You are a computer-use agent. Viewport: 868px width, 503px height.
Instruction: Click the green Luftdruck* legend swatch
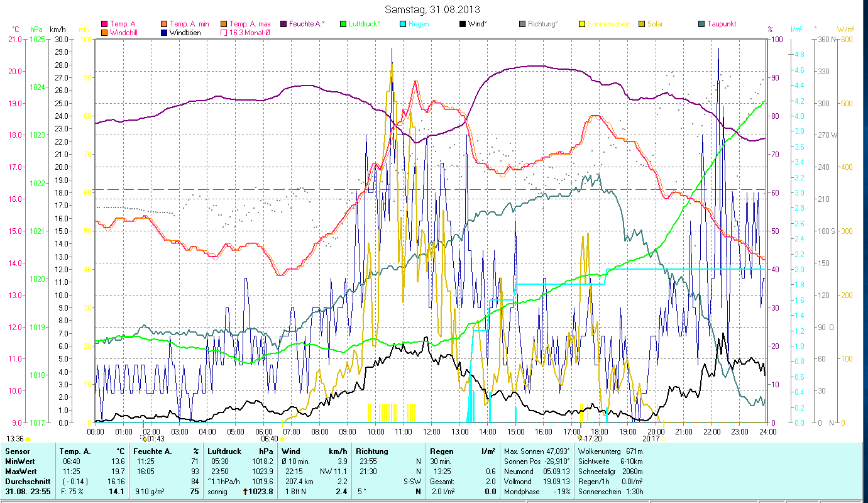click(343, 25)
